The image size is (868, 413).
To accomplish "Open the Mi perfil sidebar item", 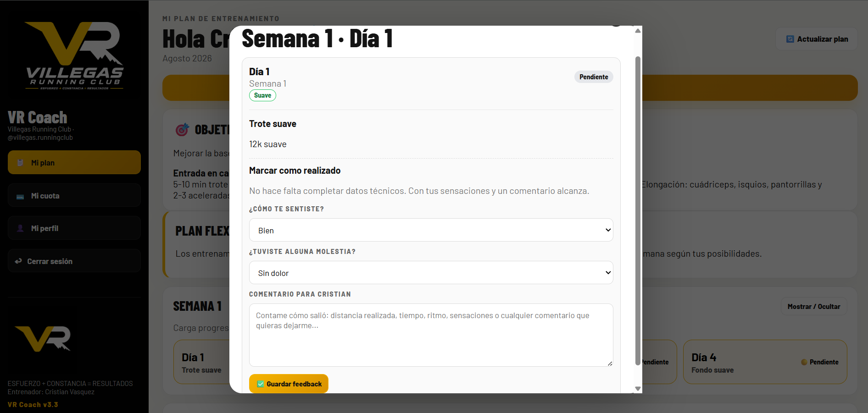I will (74, 228).
